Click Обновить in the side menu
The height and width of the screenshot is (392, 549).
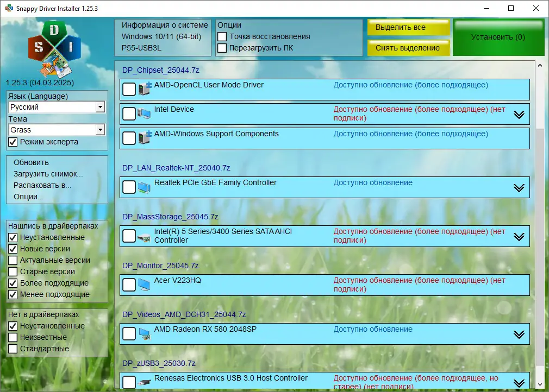31,162
